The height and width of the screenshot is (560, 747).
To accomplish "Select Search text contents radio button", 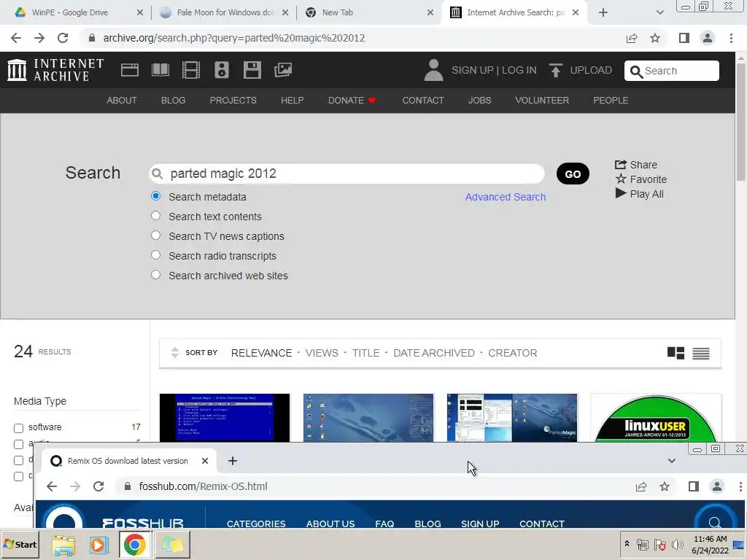I will 156,216.
